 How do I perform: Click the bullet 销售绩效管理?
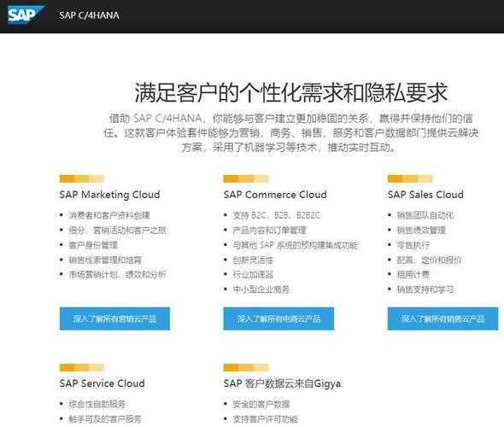point(421,230)
